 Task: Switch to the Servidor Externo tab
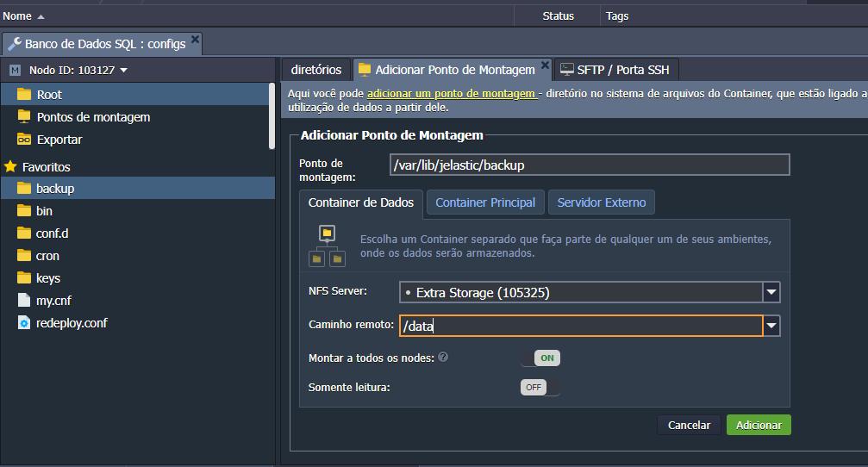[x=601, y=202]
